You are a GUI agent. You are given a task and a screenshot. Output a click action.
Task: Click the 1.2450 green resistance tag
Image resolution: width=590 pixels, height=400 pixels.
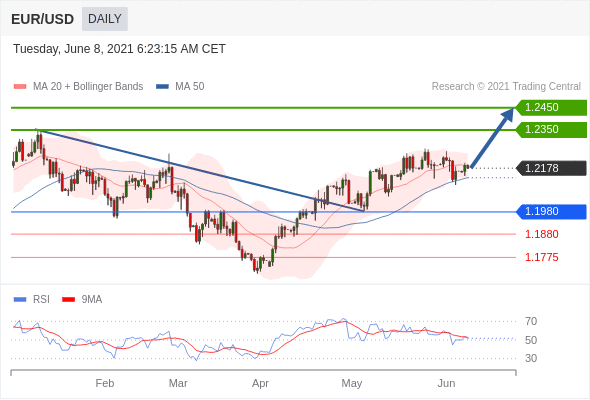click(x=551, y=108)
